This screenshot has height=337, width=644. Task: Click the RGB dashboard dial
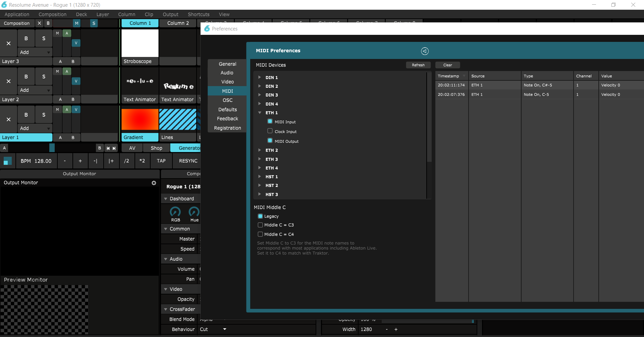(175, 212)
